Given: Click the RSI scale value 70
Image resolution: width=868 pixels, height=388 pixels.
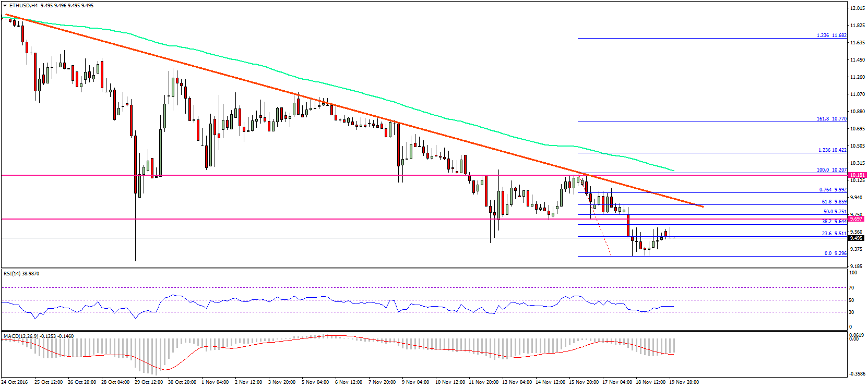Looking at the screenshot, I should 851,288.
